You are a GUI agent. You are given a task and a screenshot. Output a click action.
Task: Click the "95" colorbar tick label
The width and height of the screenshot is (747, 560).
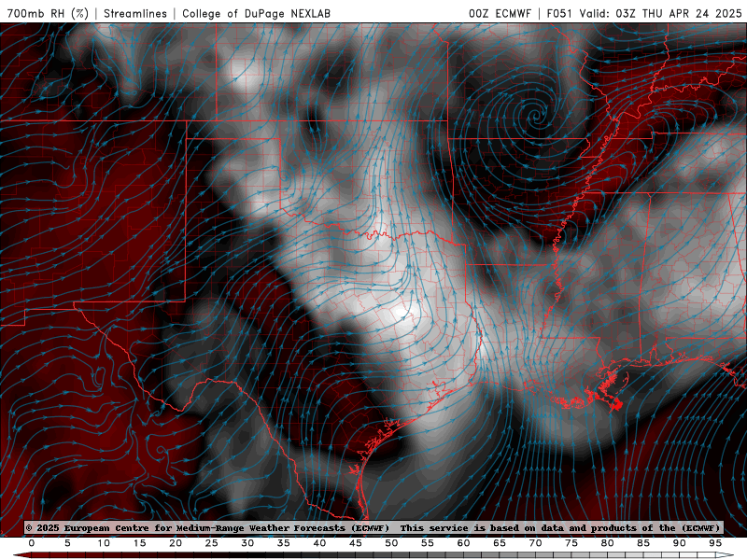click(x=715, y=543)
